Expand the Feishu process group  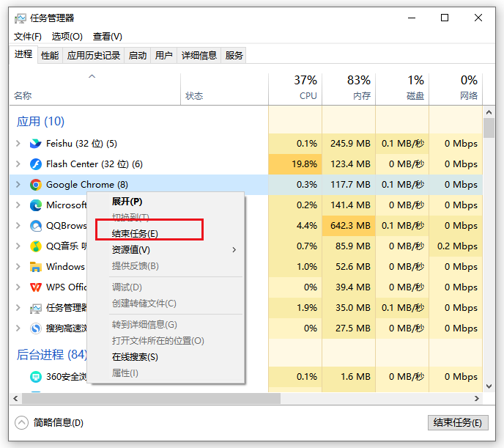pyautogui.click(x=18, y=144)
